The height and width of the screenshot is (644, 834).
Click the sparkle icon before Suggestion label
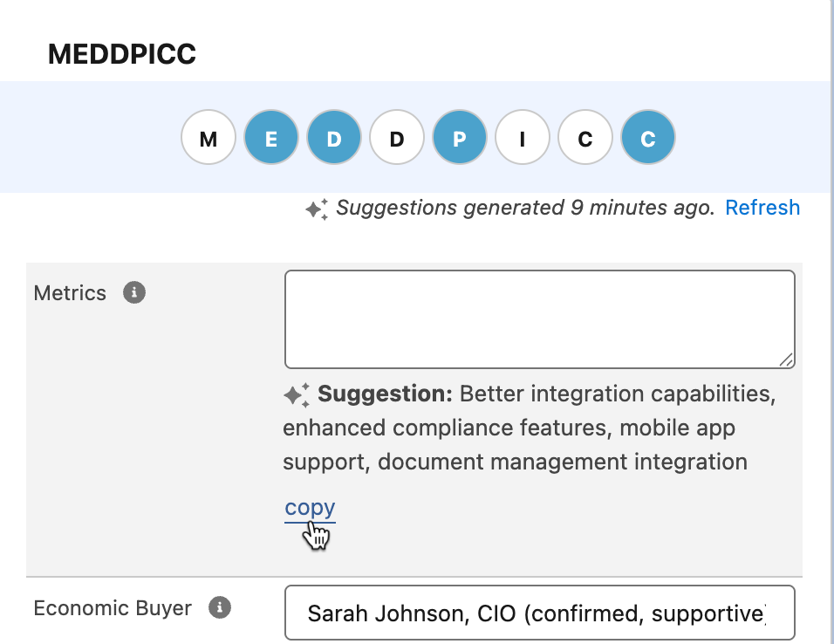coord(297,394)
